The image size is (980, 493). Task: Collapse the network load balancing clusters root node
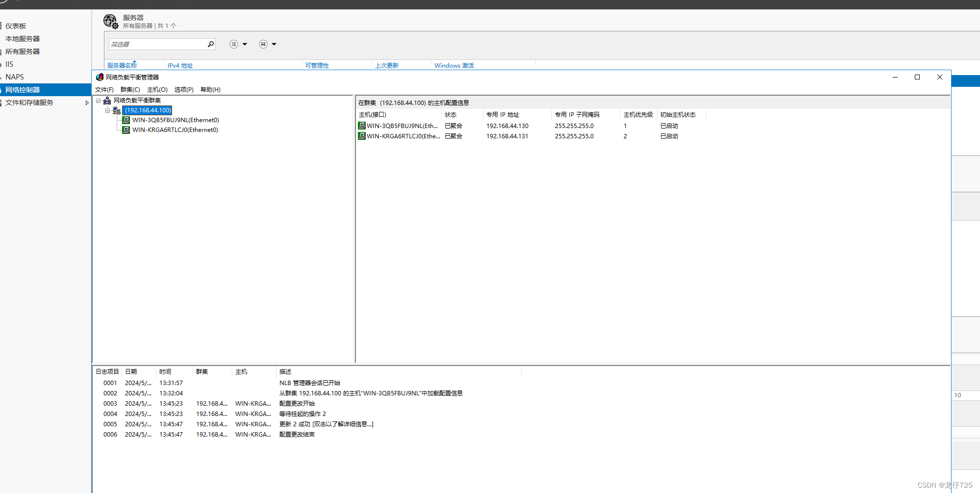tap(98, 101)
